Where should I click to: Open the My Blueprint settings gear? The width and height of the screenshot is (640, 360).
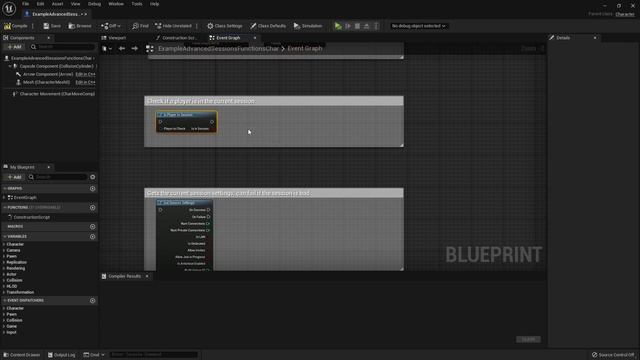93,177
